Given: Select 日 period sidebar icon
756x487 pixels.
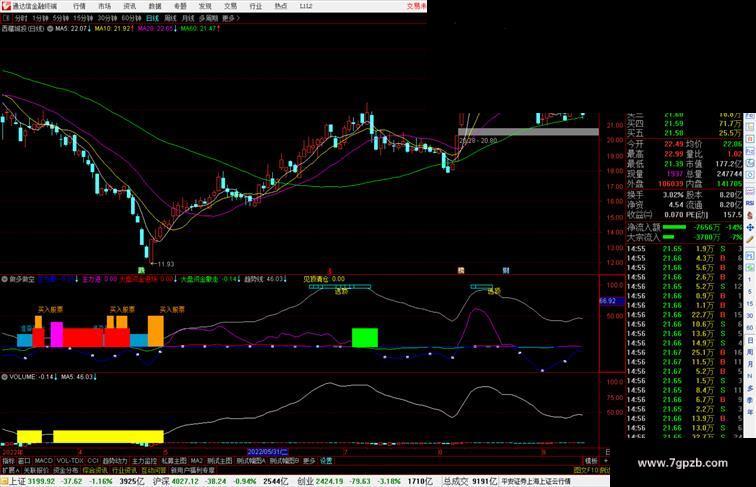Looking at the screenshot, I should click(x=750, y=340).
